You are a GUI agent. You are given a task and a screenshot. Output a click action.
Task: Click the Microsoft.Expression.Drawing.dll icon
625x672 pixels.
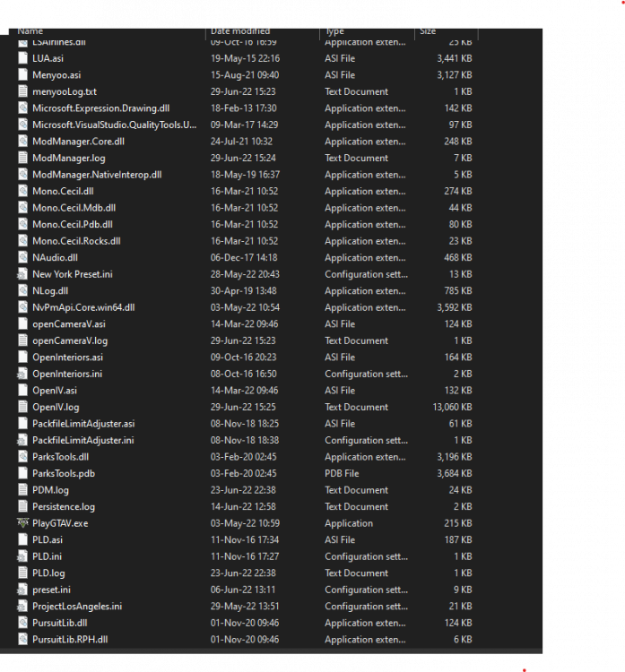pos(22,108)
